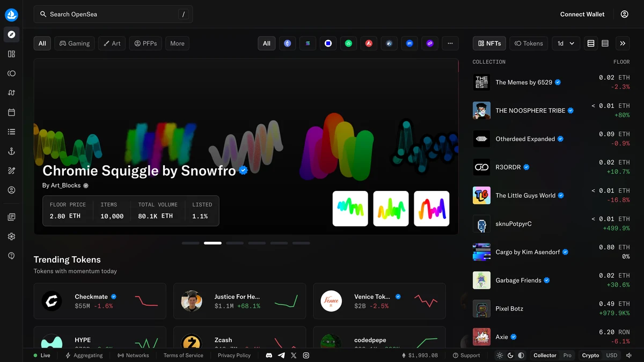644x362 pixels.
Task: Expand the More categories dropdown
Action: pos(177,43)
